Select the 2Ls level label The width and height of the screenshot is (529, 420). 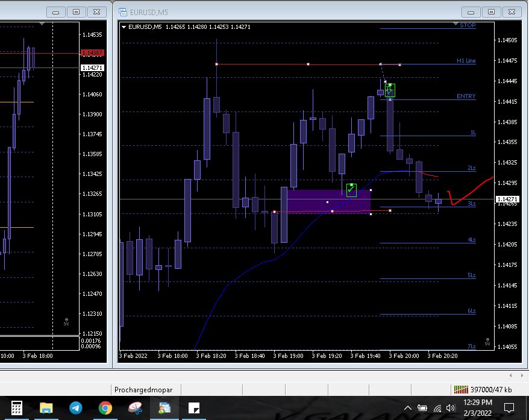click(472, 168)
